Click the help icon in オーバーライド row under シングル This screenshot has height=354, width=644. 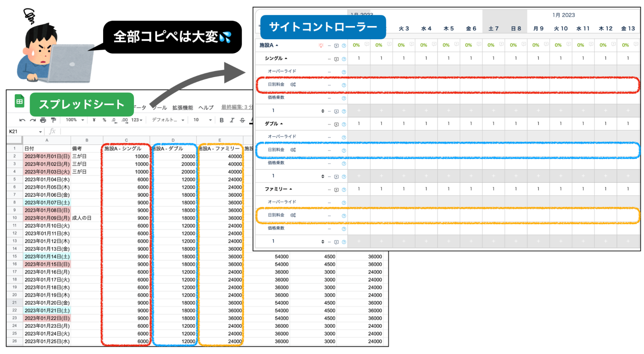(344, 72)
